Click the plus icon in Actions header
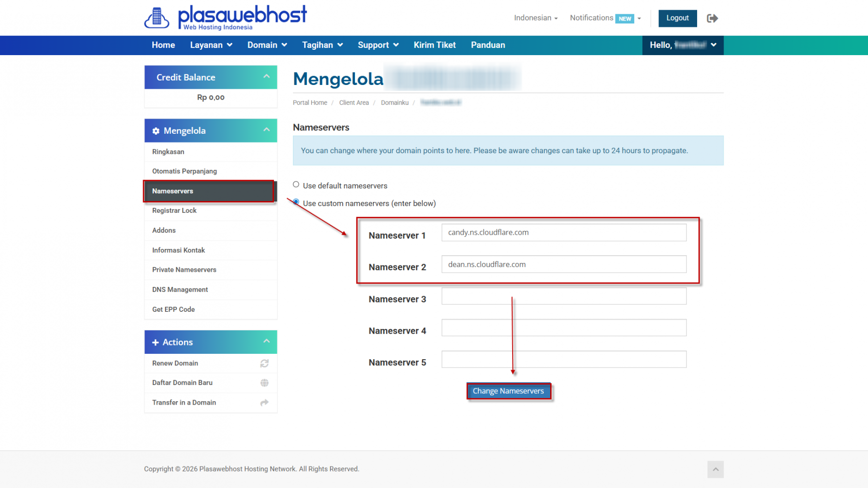This screenshot has width=868, height=488. [x=155, y=343]
